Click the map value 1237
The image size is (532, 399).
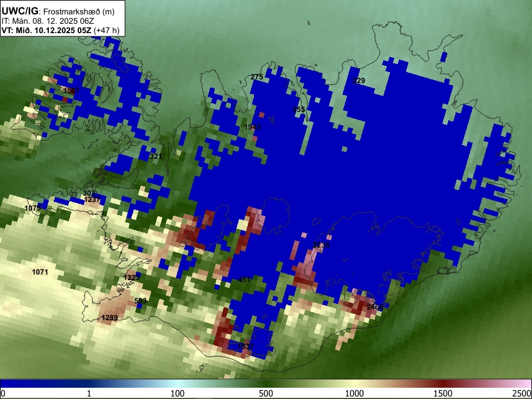pos(92,199)
